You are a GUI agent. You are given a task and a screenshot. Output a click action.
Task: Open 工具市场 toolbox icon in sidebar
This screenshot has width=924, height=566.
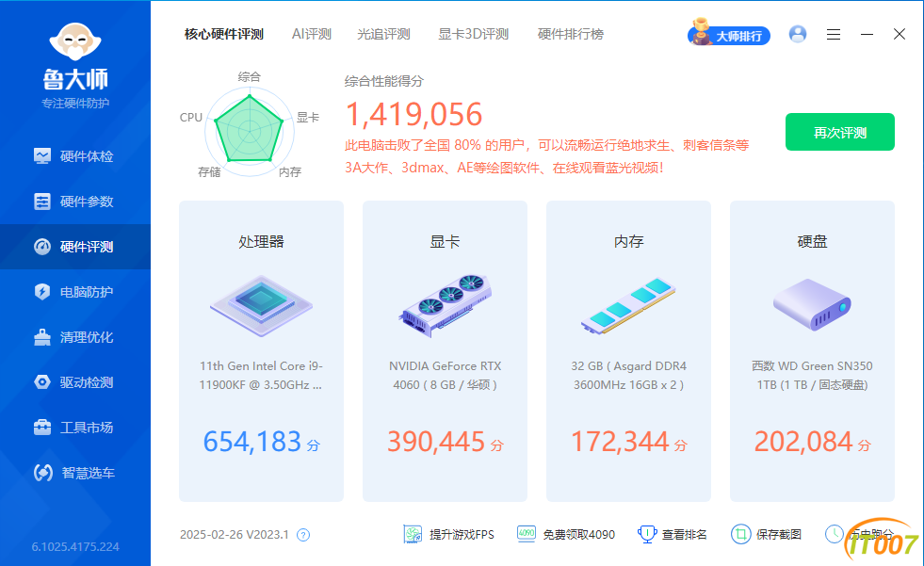42,427
